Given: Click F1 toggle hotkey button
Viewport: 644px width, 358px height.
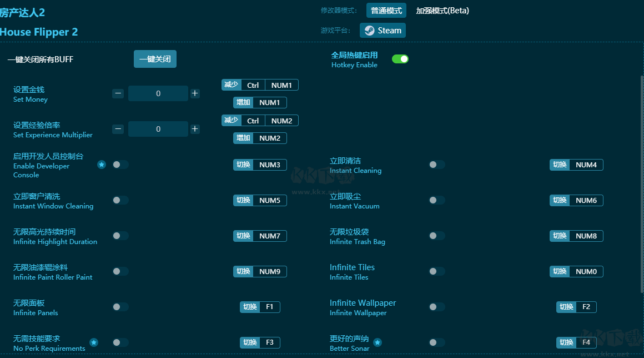Looking at the screenshot, I should 260,307.
